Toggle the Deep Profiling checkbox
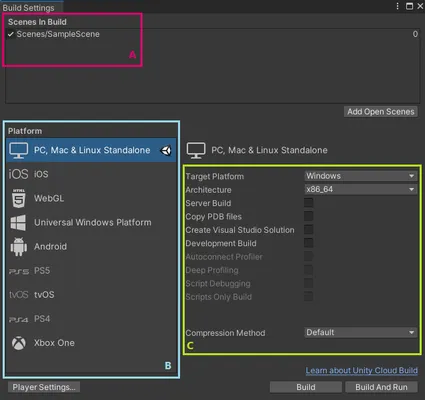Image resolution: width=425 pixels, height=400 pixels. click(x=308, y=269)
